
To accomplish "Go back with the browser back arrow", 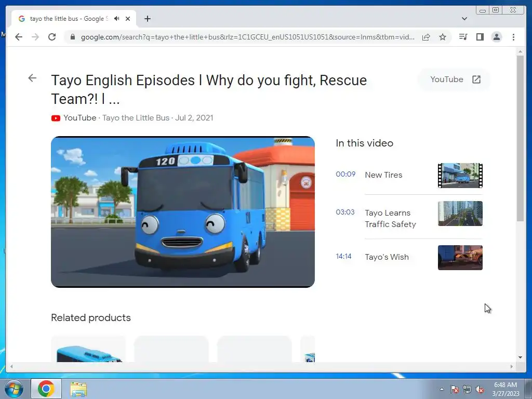I will 19,37.
